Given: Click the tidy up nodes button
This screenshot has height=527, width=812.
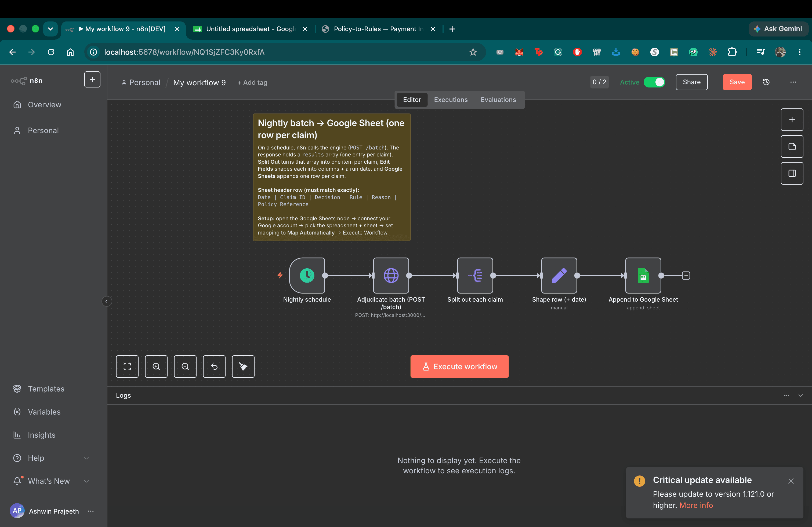Looking at the screenshot, I should coord(243,367).
